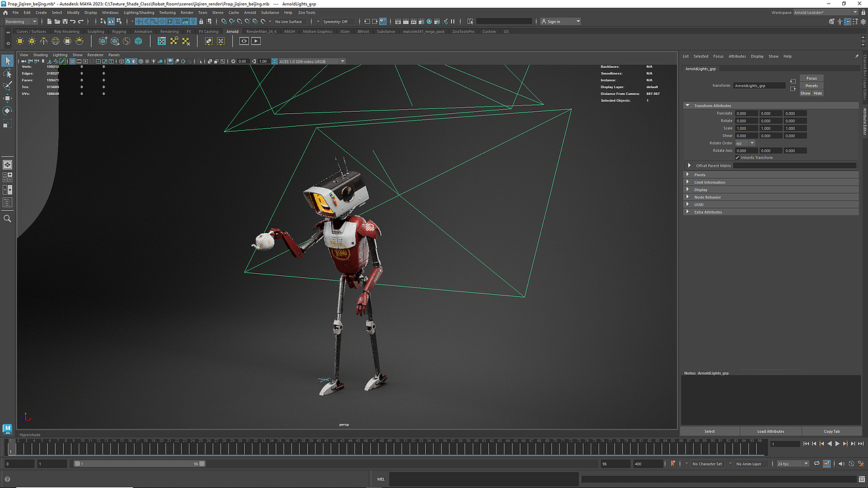
Task: Select the arrow Select tool in toolbox
Action: 7,62
